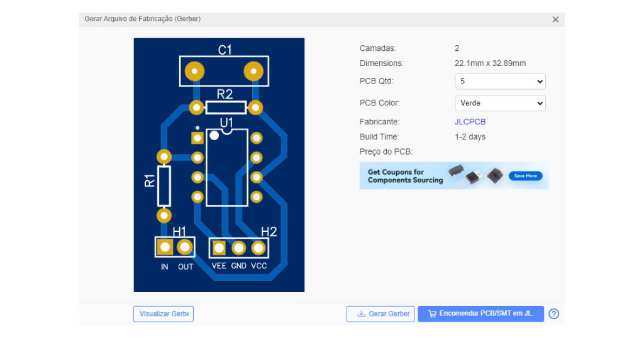Click Encomendar PCB/SMT em JLCPCB button

click(480, 313)
